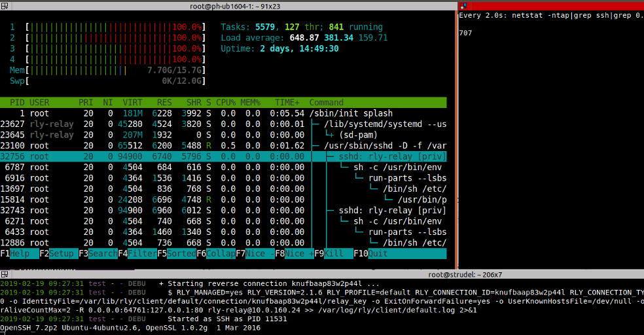Screen dimensions: 644x335
Task: Click F3 Search in htop footer
Action: [98, 254]
